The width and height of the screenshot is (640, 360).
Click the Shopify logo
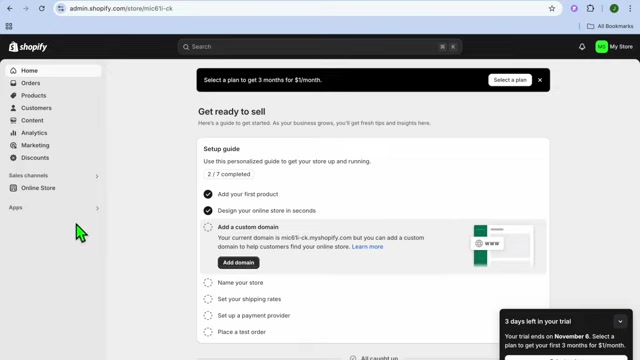[28, 47]
